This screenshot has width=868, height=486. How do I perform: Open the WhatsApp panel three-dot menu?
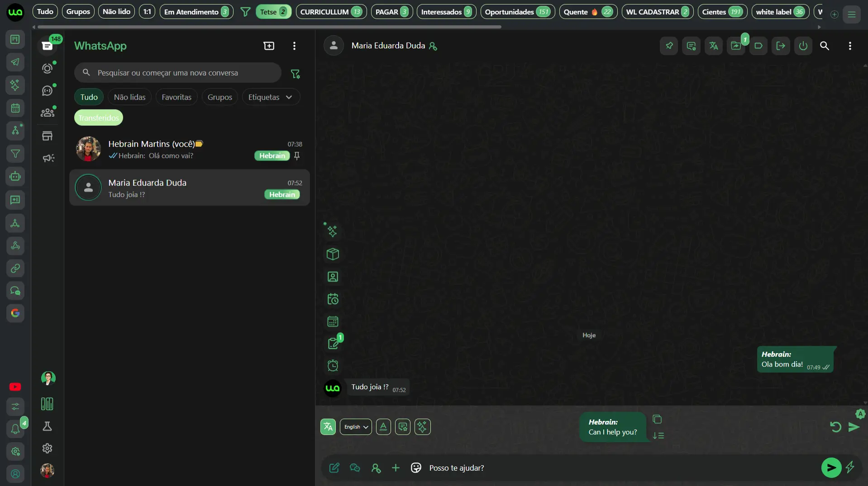pos(294,46)
